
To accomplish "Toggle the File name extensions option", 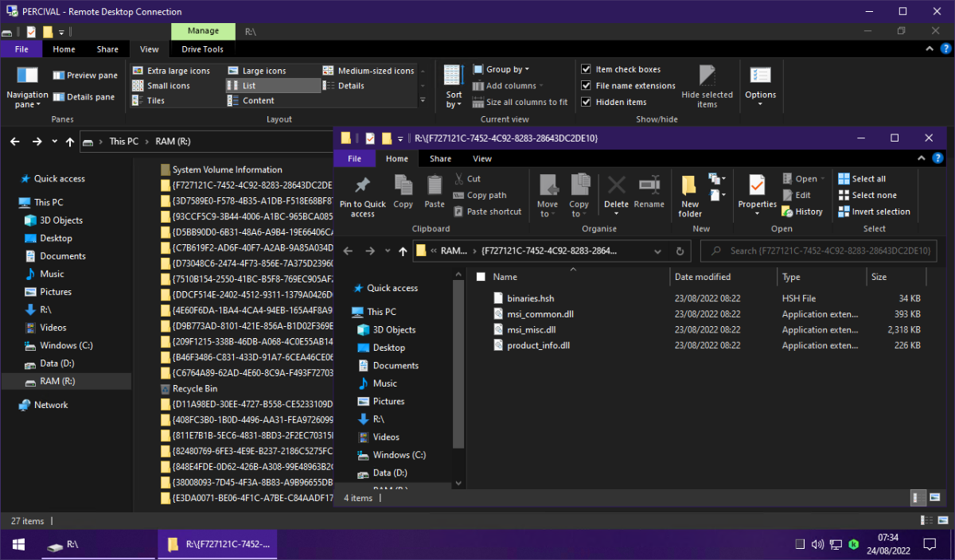I will point(627,86).
